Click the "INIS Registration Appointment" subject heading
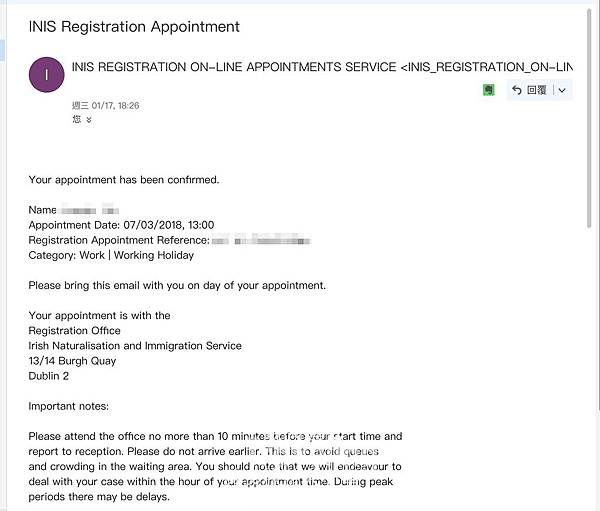The width and height of the screenshot is (600, 511). [x=134, y=27]
